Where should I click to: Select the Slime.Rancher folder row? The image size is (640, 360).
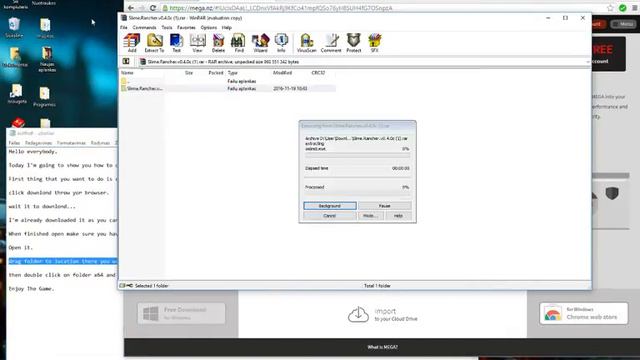pyautogui.click(x=228, y=88)
